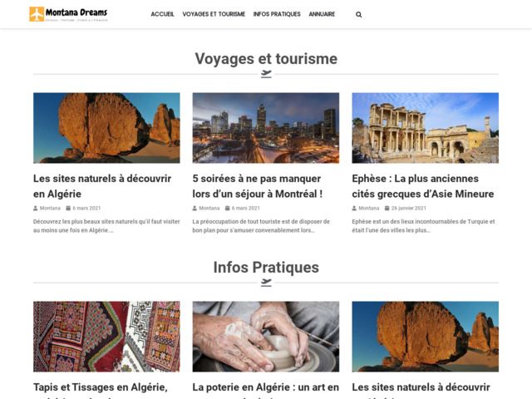532x399 pixels.
Task: View the Ephèse ruins photo thumbnail
Action: coord(425,128)
